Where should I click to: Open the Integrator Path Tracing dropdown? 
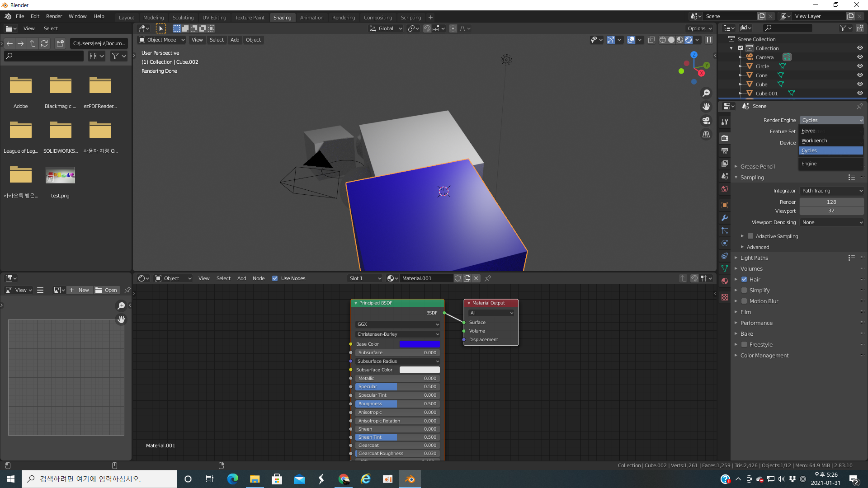click(832, 191)
